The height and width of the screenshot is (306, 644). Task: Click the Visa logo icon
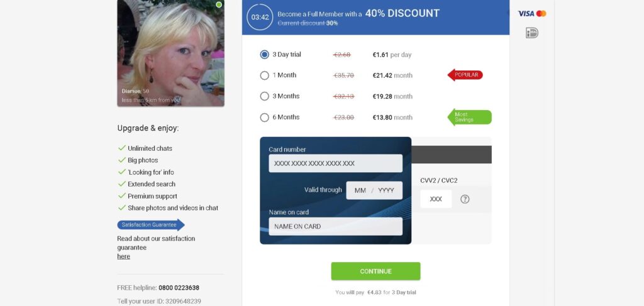pyautogui.click(x=526, y=14)
